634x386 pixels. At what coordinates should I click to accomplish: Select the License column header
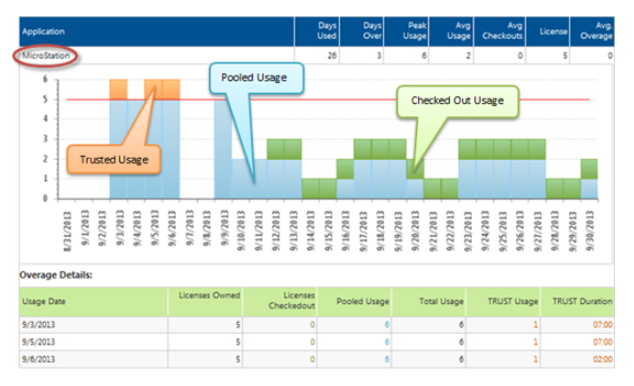point(553,32)
